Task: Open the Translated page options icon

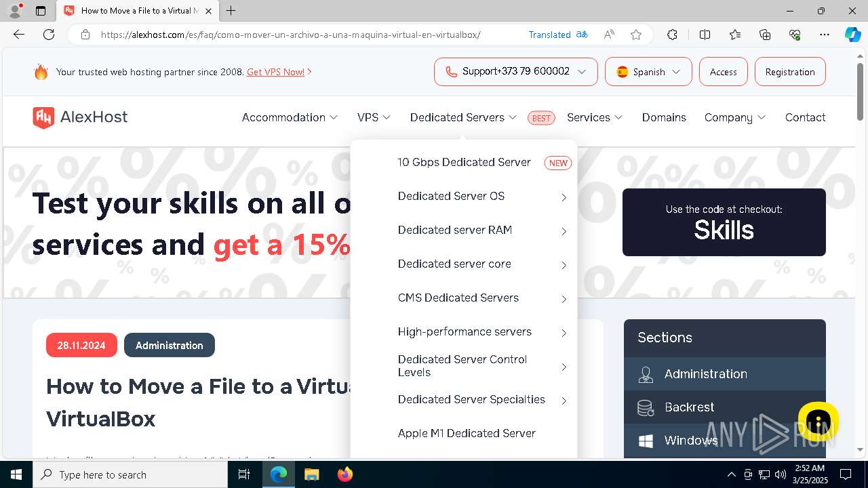Action: [582, 35]
